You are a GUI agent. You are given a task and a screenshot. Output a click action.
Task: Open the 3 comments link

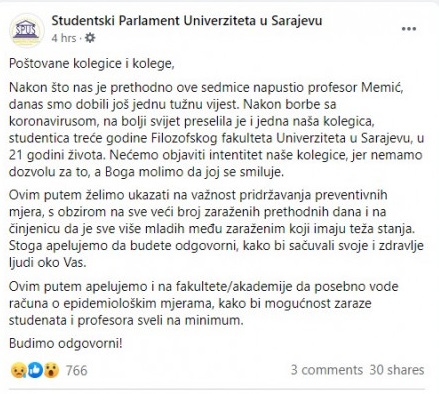click(326, 370)
